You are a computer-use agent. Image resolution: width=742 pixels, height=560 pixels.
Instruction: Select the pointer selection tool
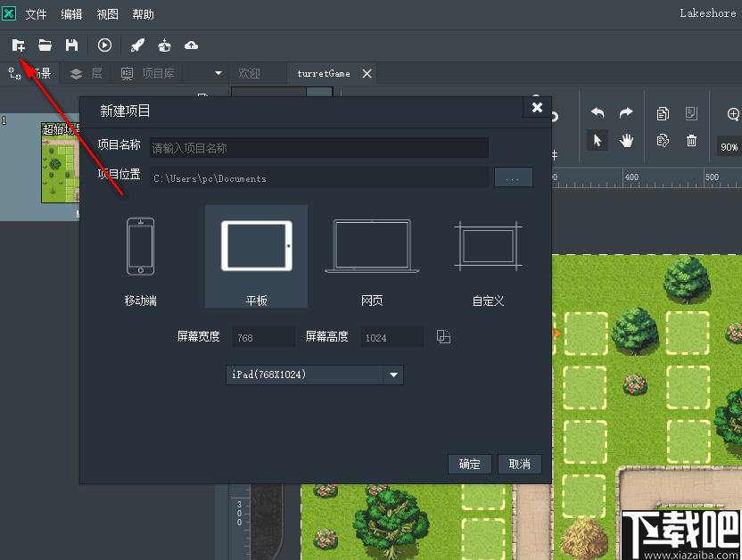[x=598, y=141]
